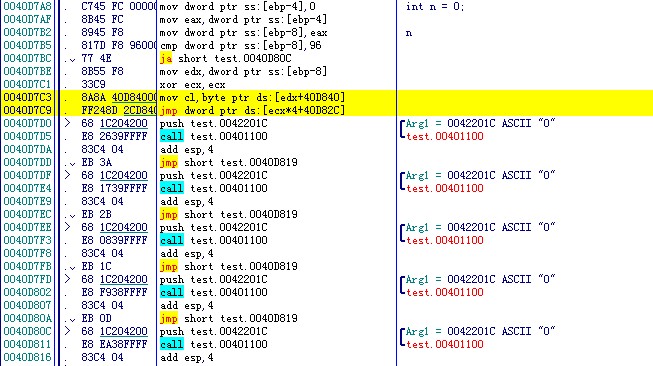Click hex bytes E8 2639FFFF
Viewport: 653px width, 366px height.
pyautogui.click(x=115, y=136)
